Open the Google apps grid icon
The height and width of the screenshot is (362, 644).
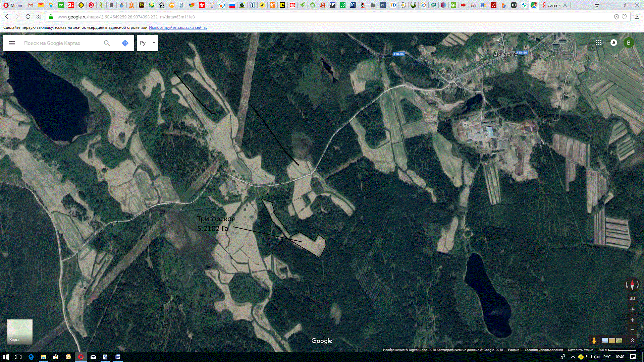(599, 43)
